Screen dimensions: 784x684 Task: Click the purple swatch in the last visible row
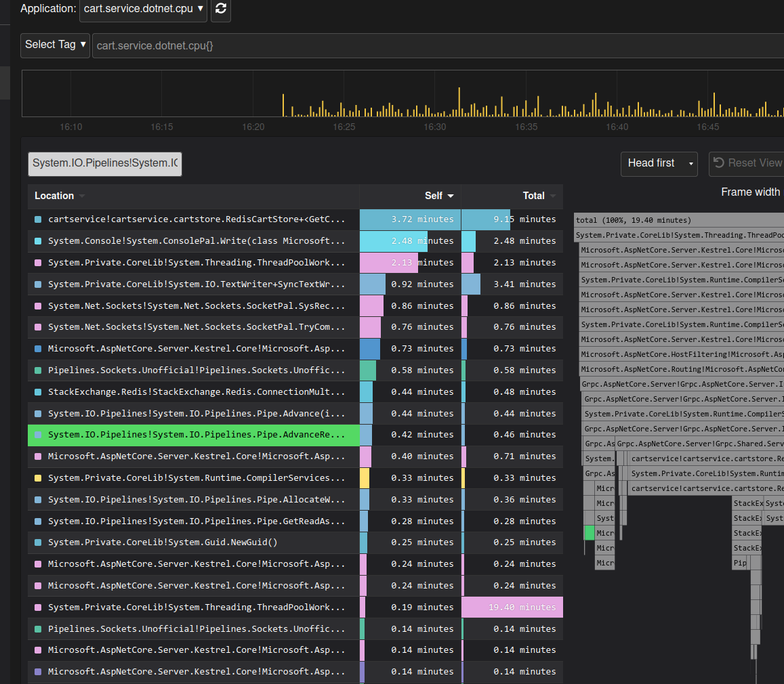tap(38, 672)
